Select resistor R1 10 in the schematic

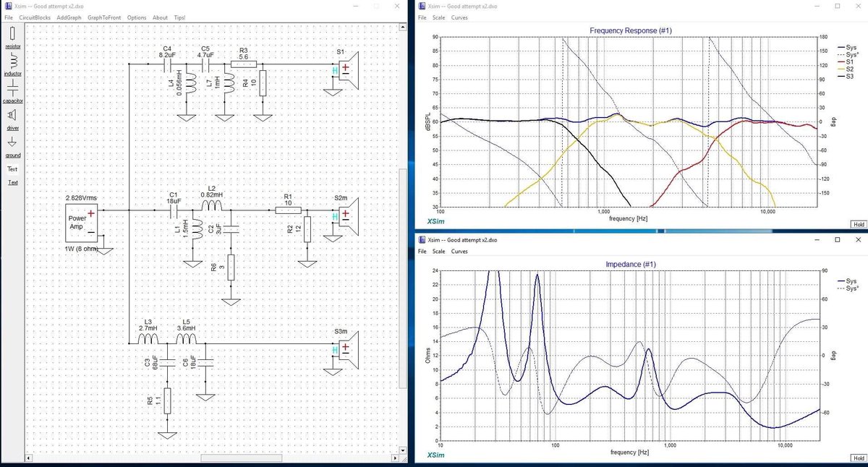point(288,211)
